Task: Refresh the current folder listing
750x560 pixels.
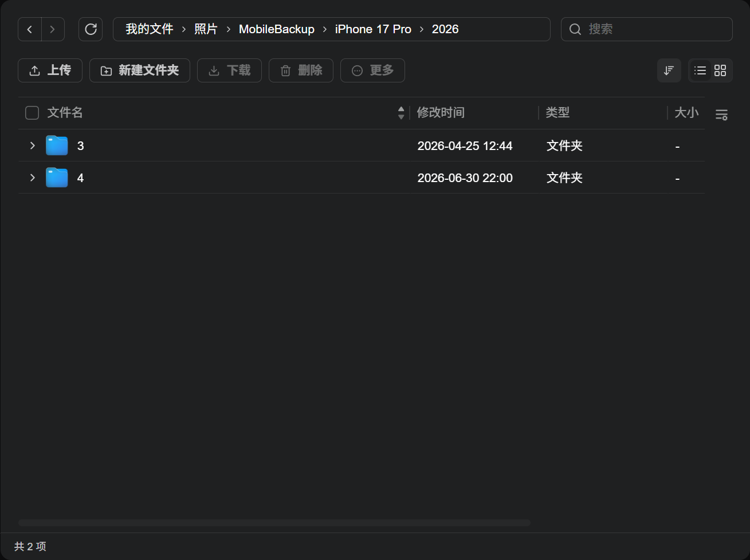Action: tap(91, 29)
